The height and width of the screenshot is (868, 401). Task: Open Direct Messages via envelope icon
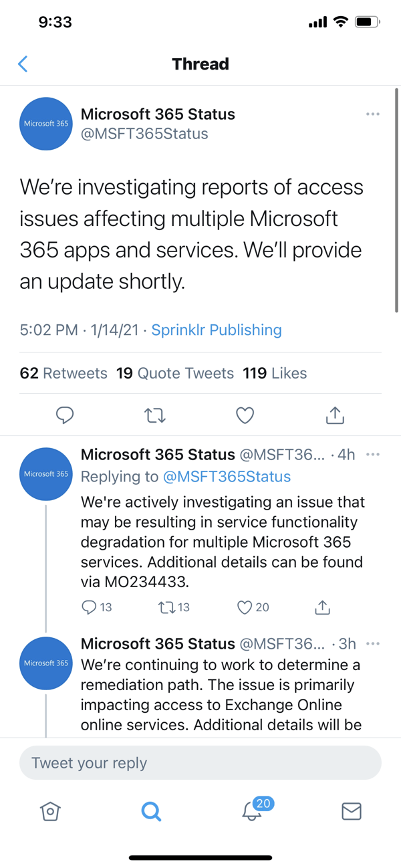351,812
